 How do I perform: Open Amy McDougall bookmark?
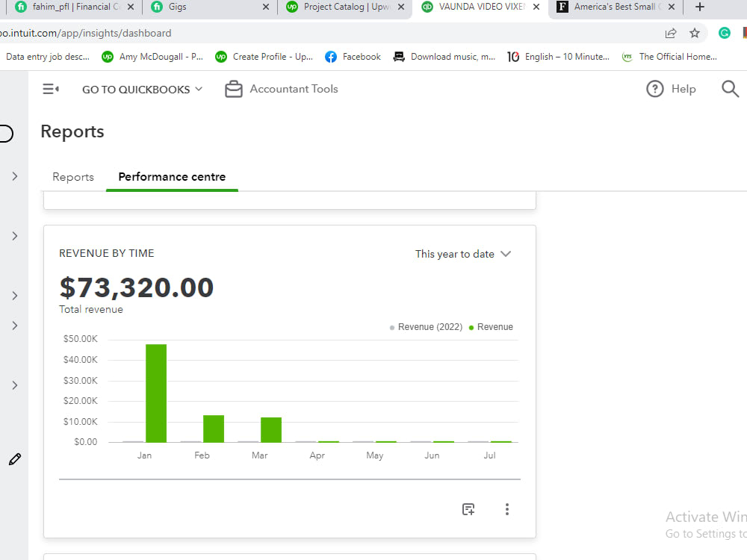(152, 57)
